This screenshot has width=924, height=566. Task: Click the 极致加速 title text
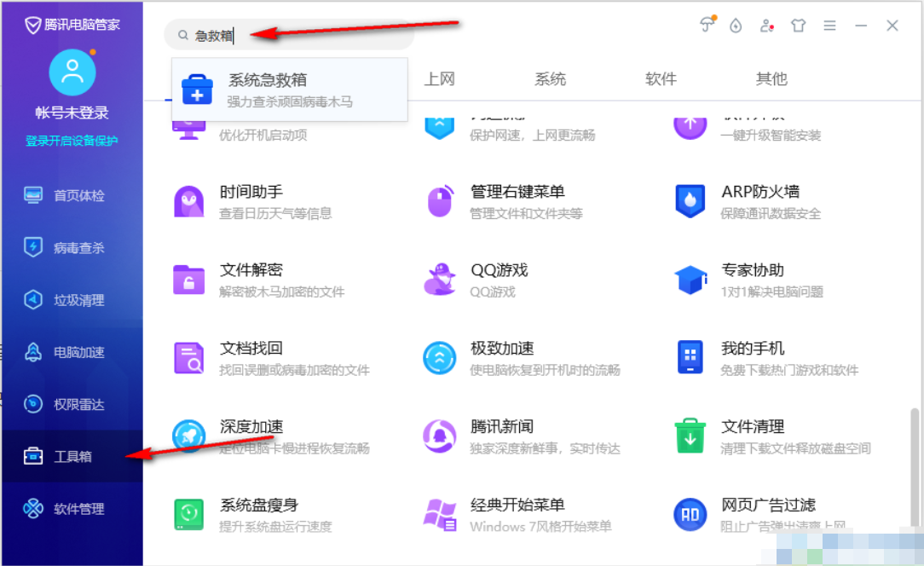pyautogui.click(x=502, y=348)
